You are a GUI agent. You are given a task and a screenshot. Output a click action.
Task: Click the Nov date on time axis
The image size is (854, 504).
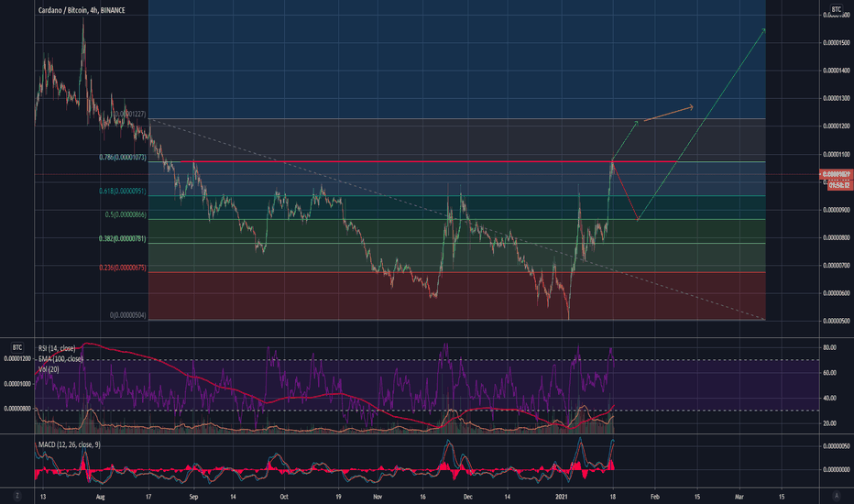point(378,497)
